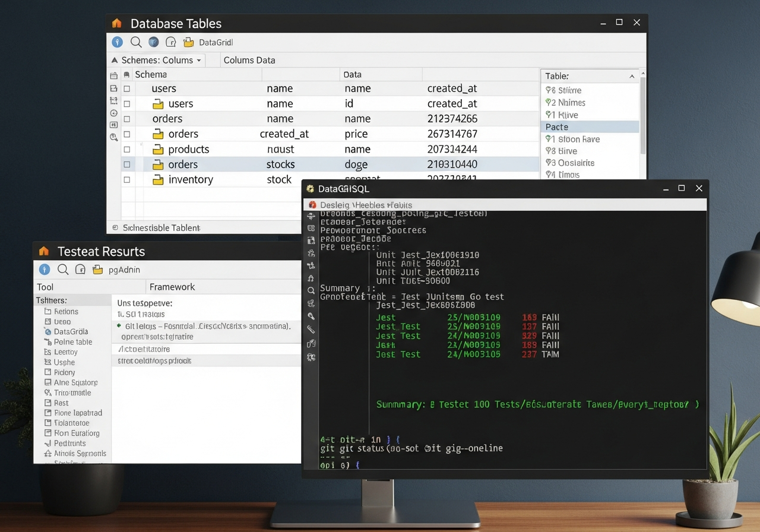The height and width of the screenshot is (532, 760).
Task: Switch to the Framework tab
Action: [172, 287]
